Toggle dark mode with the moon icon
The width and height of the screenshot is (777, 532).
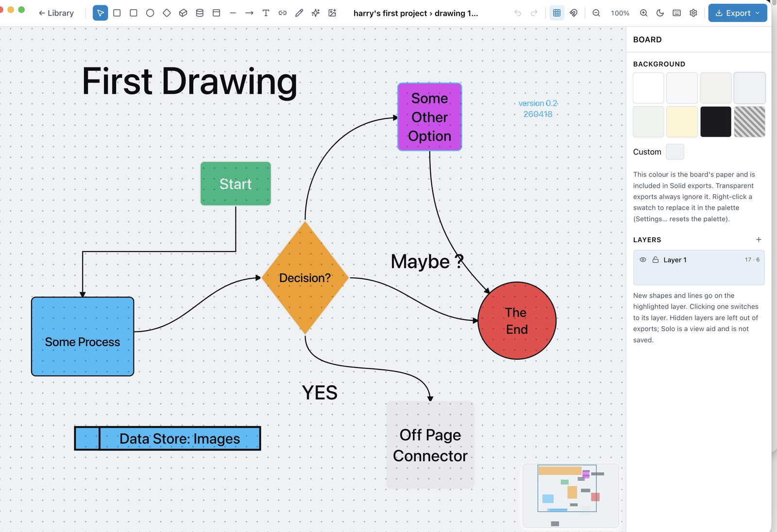click(x=660, y=13)
